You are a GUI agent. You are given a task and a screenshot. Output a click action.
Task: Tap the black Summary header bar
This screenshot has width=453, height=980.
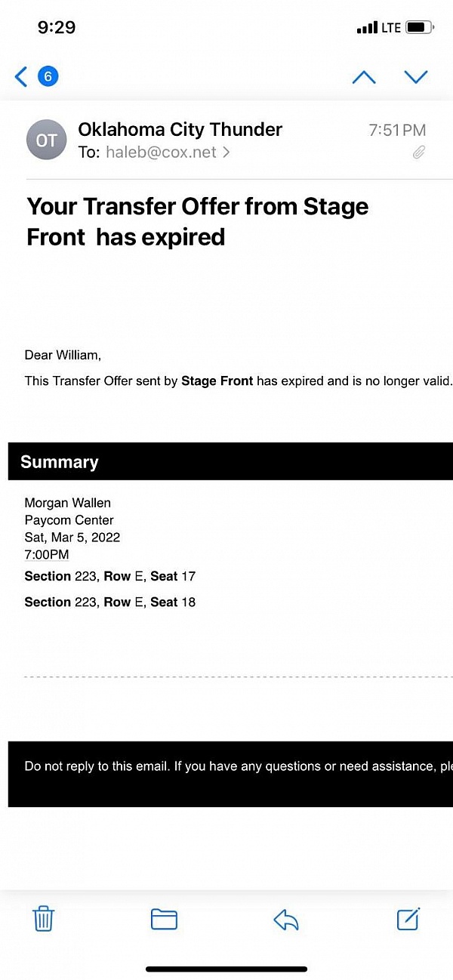click(x=230, y=461)
